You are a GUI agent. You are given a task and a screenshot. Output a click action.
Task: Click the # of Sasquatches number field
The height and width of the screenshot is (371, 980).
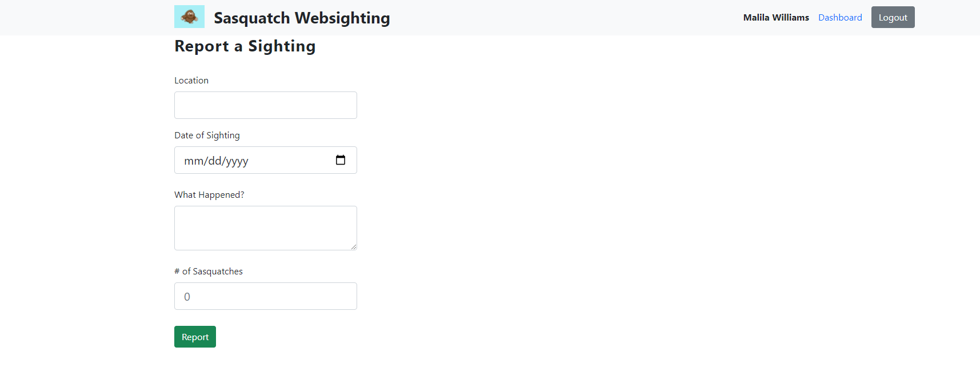tap(265, 296)
